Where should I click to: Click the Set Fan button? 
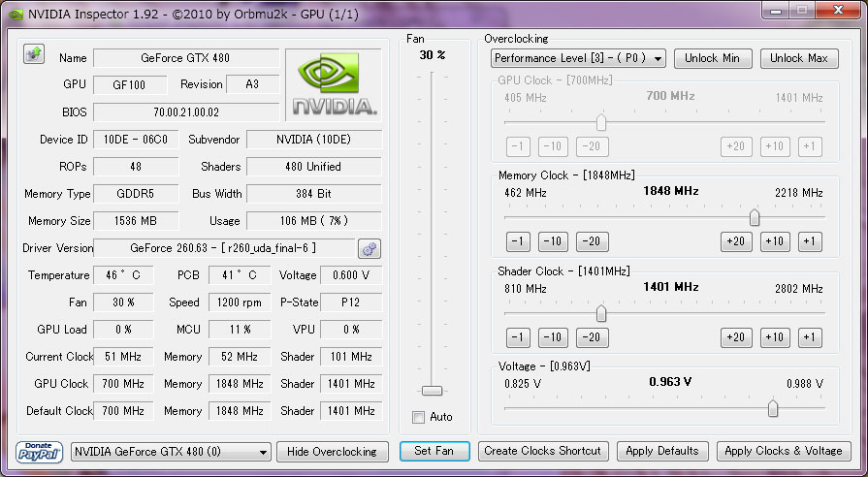[434, 451]
